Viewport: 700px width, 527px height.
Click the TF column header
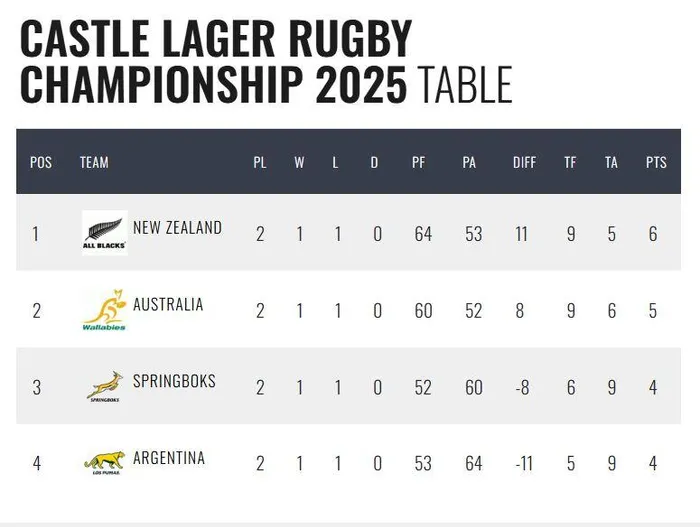(x=570, y=162)
